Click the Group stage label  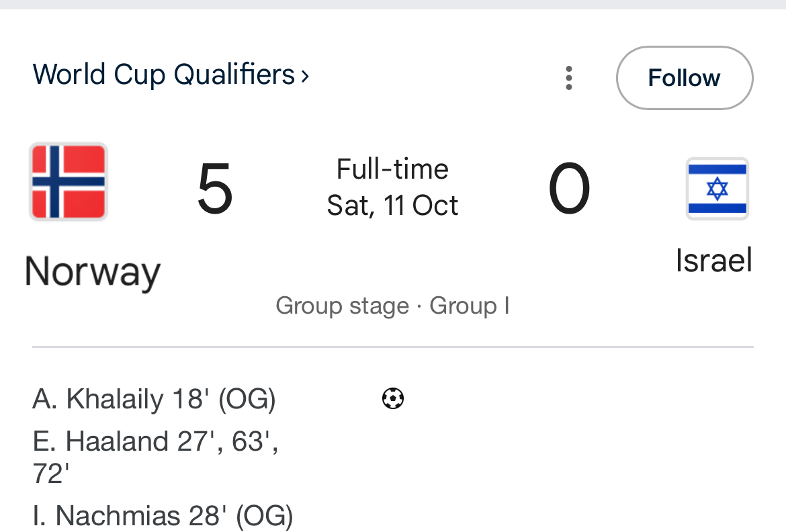coord(342,306)
